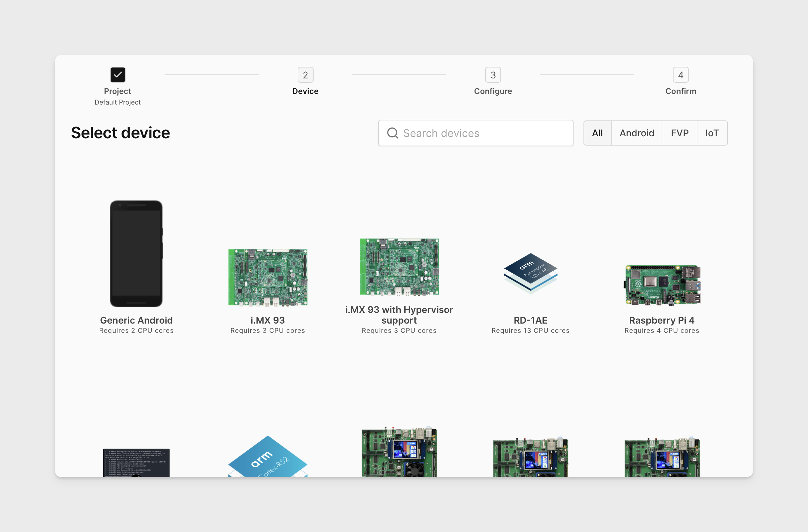Choose the i.MX 93 board image
The height and width of the screenshot is (532, 808).
point(268,277)
